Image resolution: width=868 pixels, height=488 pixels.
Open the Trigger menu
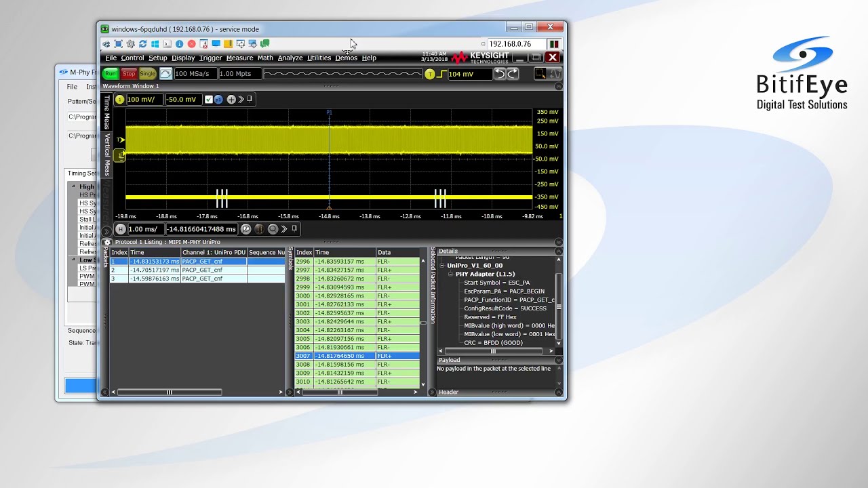pyautogui.click(x=210, y=58)
